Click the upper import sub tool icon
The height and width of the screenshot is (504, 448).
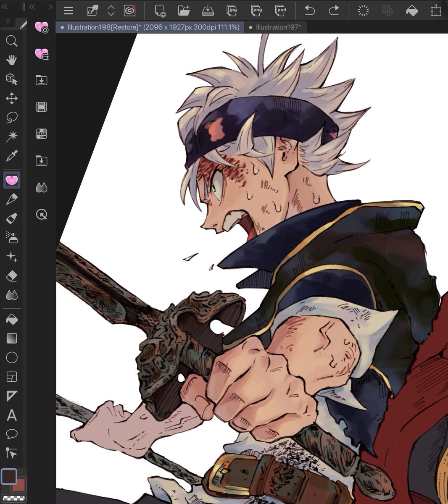(41, 80)
